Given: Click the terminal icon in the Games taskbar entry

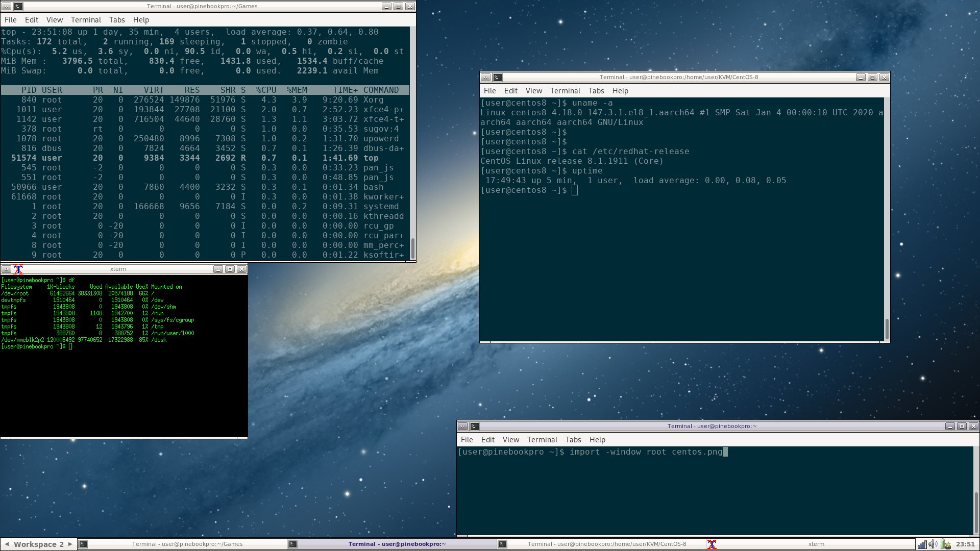Looking at the screenshot, I should (84, 544).
